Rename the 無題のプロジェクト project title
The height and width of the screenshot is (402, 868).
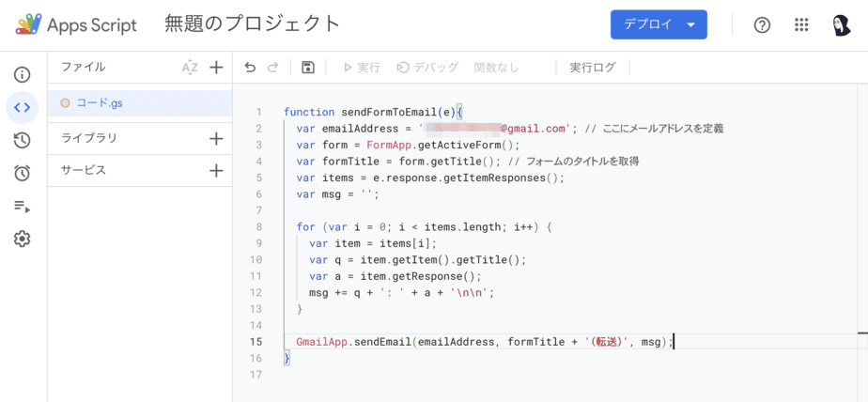[x=253, y=24]
